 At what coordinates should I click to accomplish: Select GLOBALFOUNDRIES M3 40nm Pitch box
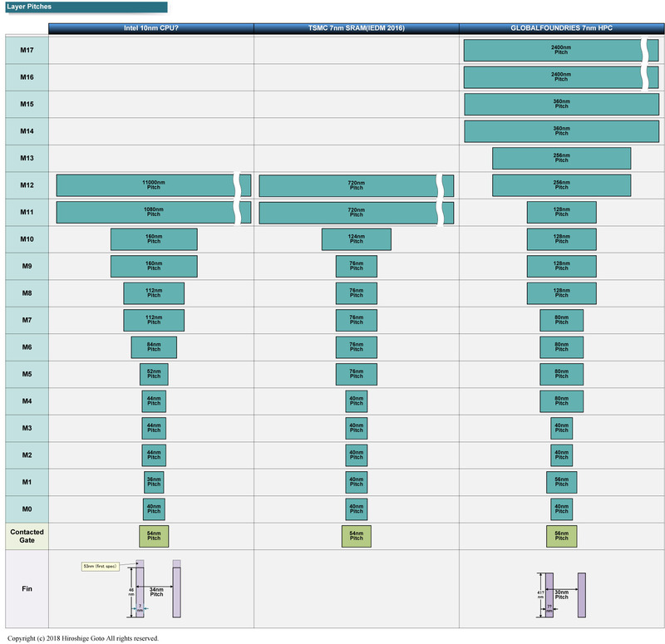point(562,428)
